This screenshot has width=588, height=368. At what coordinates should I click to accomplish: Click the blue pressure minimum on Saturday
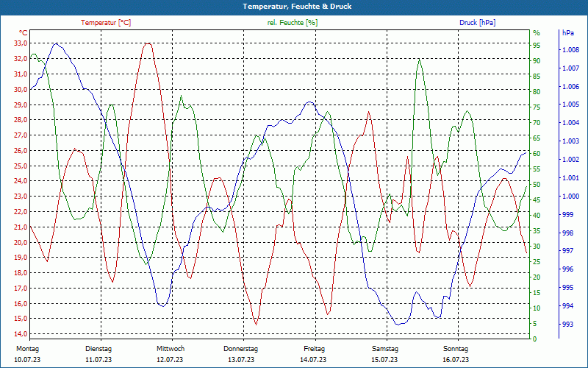tap(398, 325)
